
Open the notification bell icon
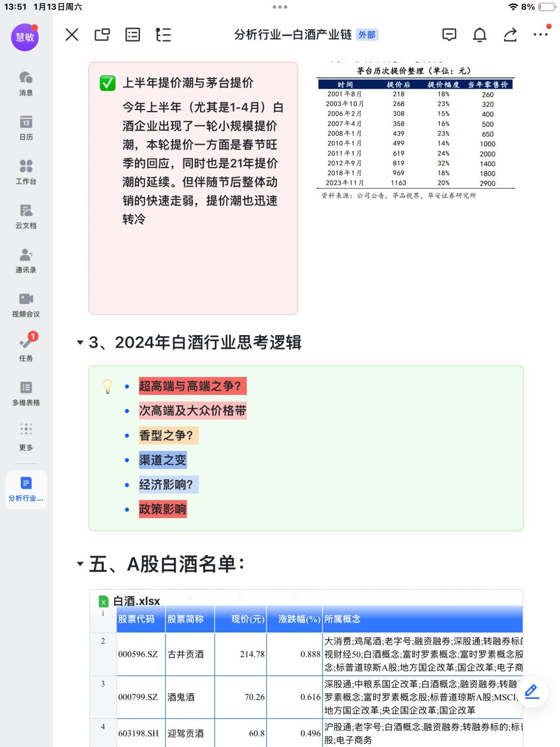(x=480, y=35)
